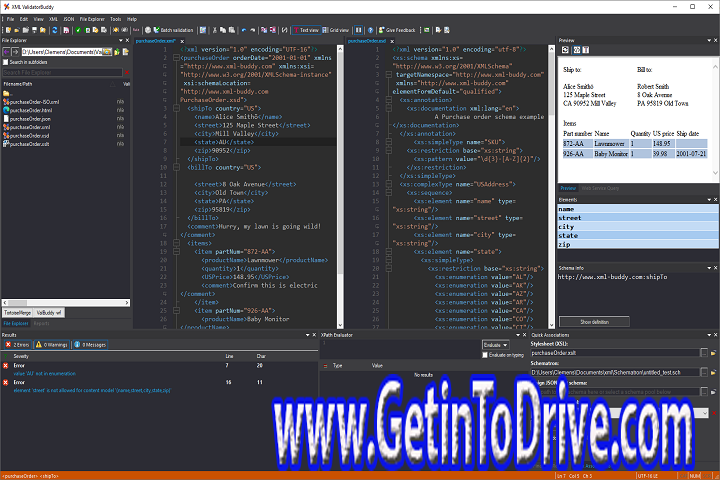Open the XML menu
720x480 pixels.
click(x=53, y=19)
